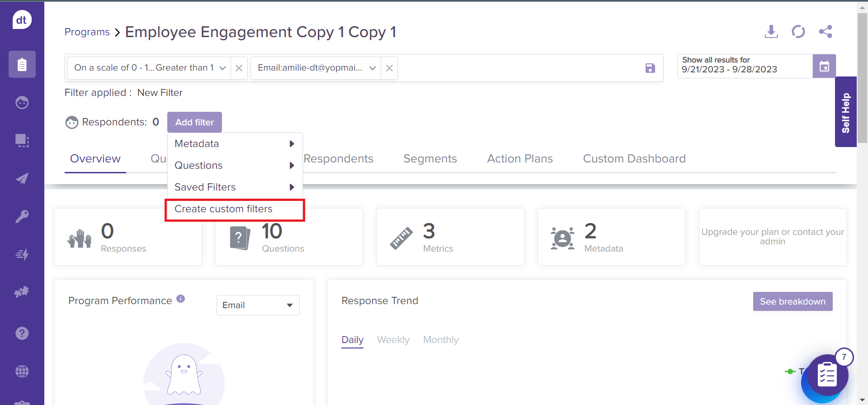Switch trend view to Weekly
The width and height of the screenshot is (868, 405).
[x=393, y=340]
